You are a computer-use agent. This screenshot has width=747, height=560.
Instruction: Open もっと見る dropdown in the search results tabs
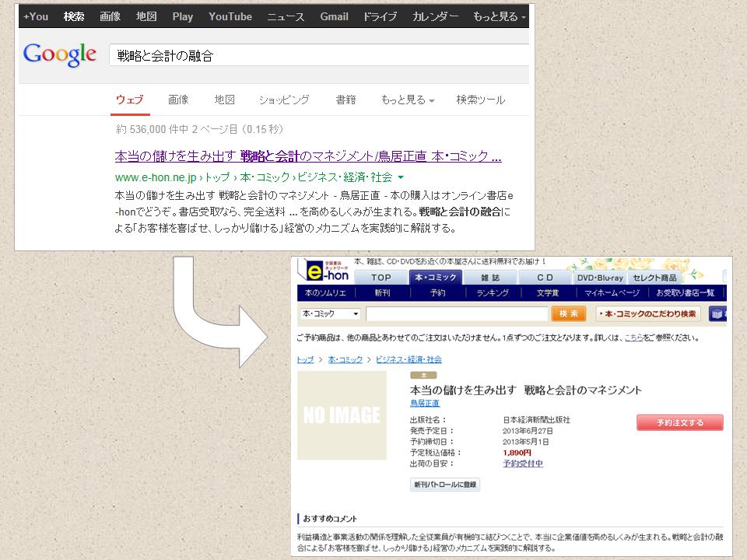pyautogui.click(x=405, y=100)
